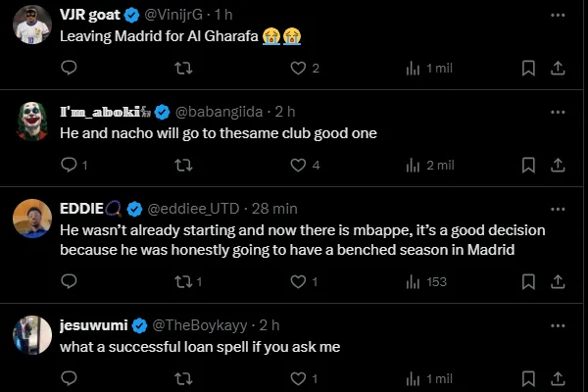The height and width of the screenshot is (392, 588).
Task: Bookmark jesuwumi's tweet
Action: coord(527,377)
